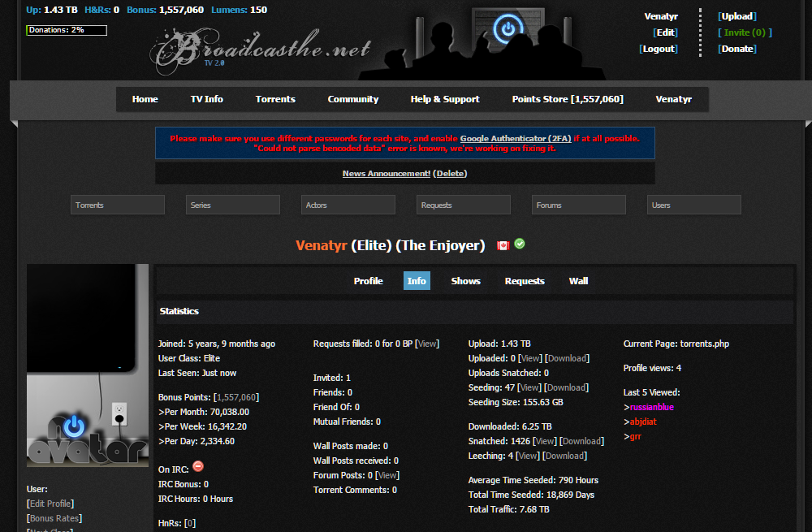
Task: Switch to the Requests tab
Action: pyautogui.click(x=525, y=281)
